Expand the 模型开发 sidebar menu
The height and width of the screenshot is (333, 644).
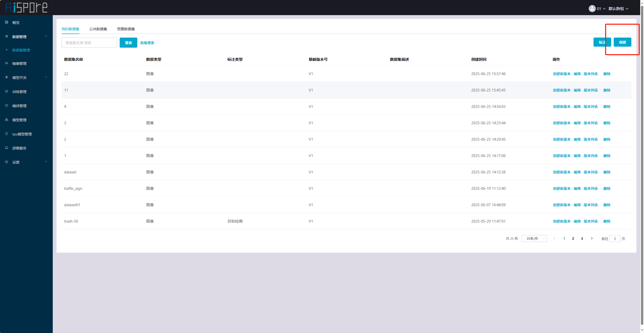point(46,77)
